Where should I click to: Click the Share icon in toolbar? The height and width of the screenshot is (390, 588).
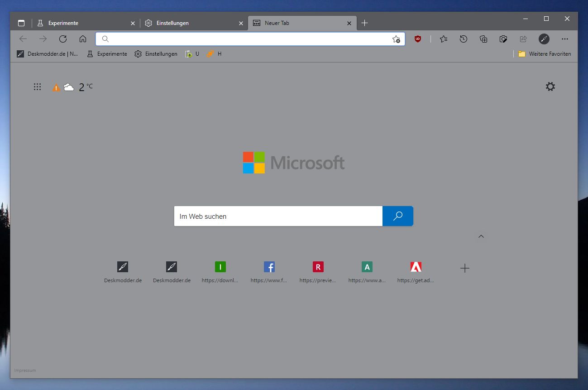click(x=523, y=39)
